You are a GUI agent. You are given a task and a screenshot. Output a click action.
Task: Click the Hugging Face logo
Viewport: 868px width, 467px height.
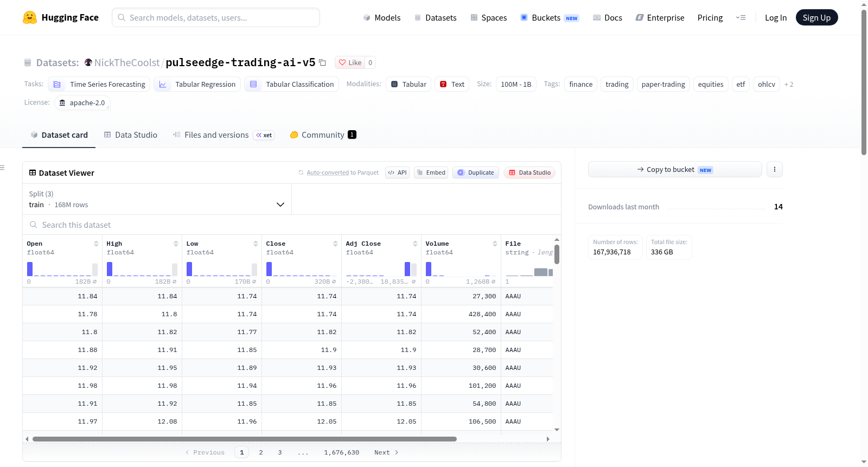click(30, 17)
